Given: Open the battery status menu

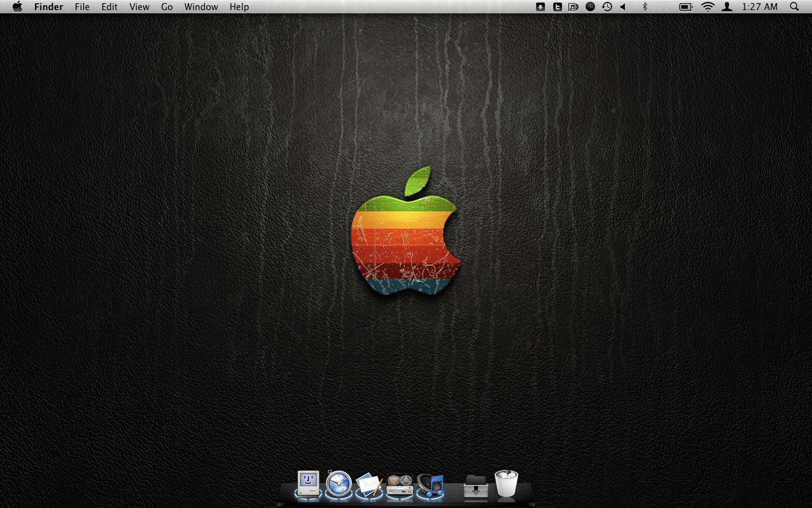Looking at the screenshot, I should tap(686, 7).
